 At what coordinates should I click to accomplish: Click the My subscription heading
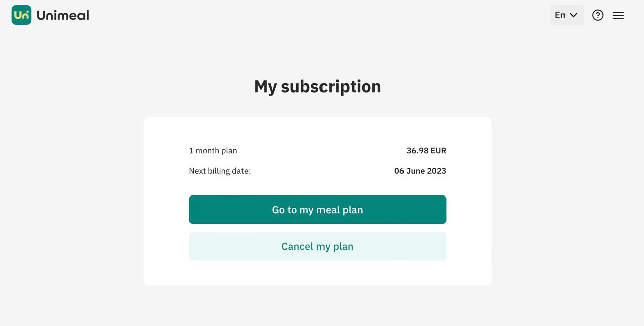(317, 86)
